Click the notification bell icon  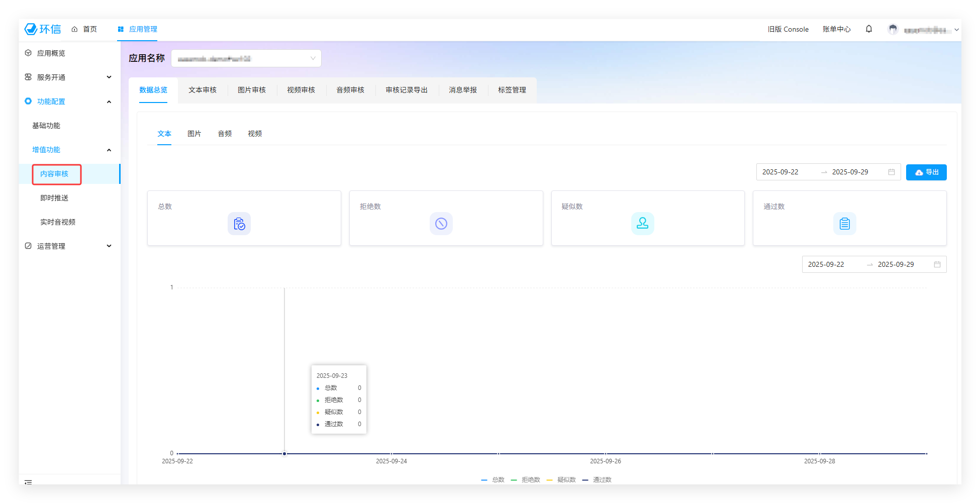tap(868, 29)
